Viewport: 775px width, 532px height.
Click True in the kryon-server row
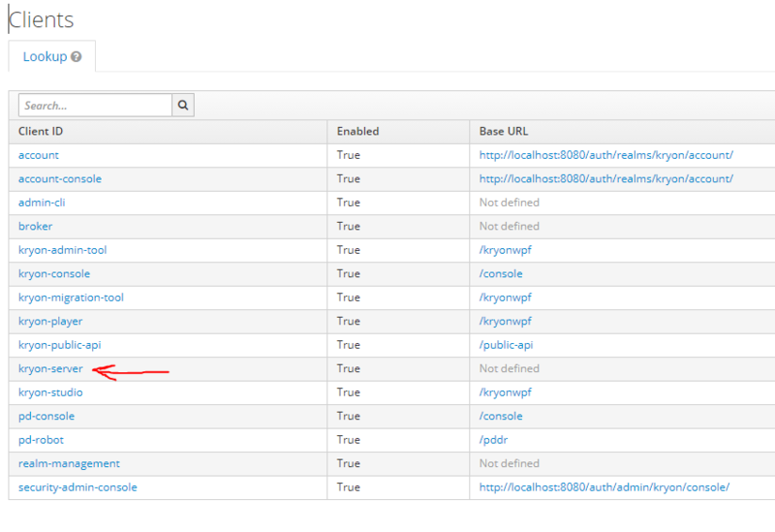click(349, 369)
